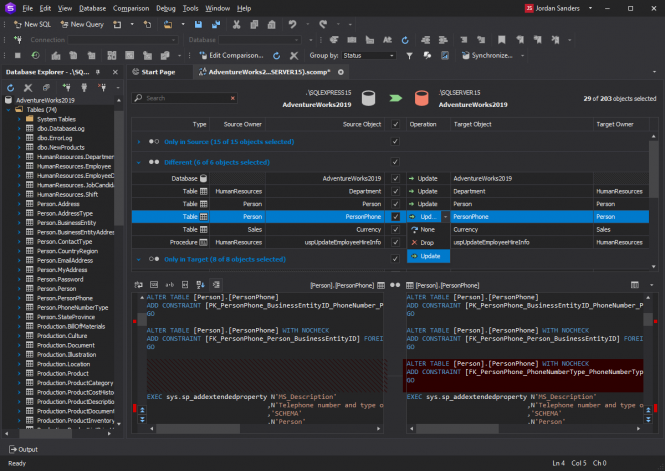Uncheck the Department table row checkbox

point(395,191)
